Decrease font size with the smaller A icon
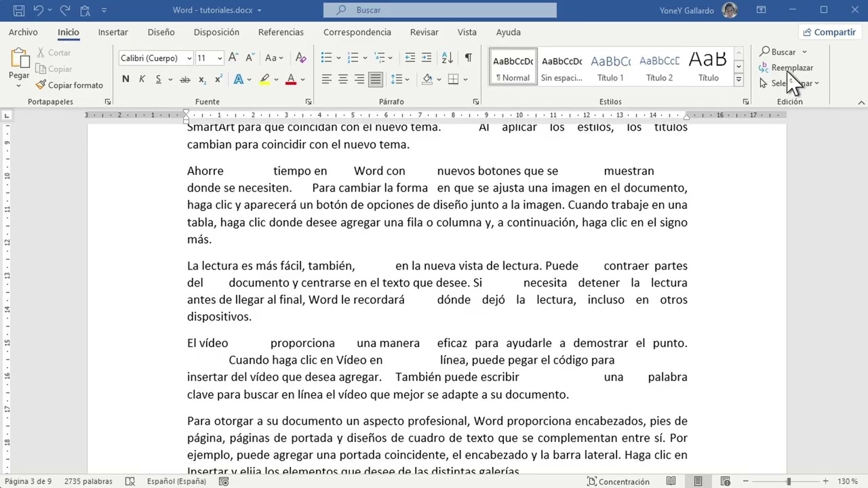The image size is (868, 488). (x=249, y=58)
